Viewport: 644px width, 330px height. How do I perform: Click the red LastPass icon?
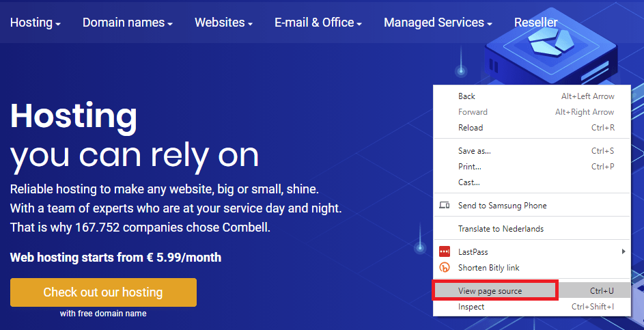445,251
